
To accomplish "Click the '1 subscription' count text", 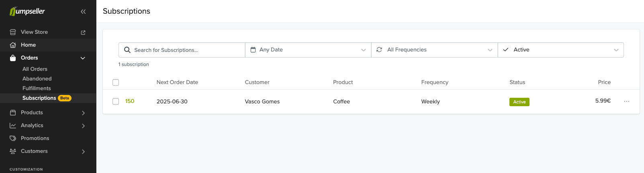I will [134, 64].
